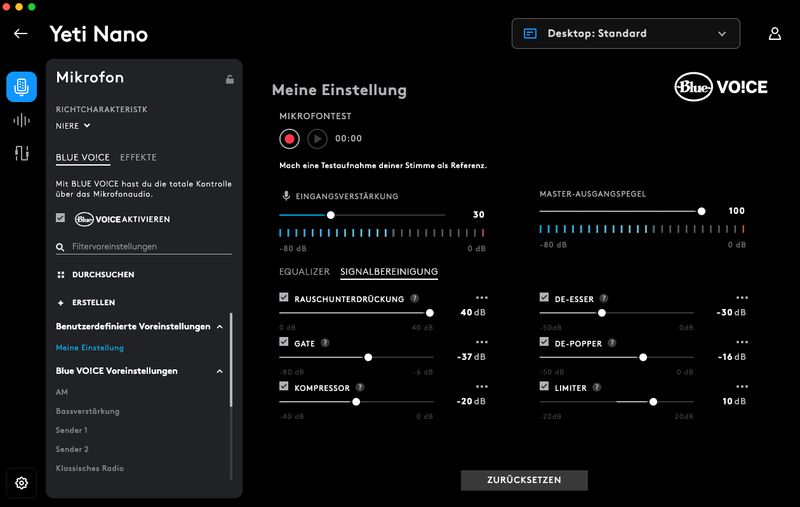Disable the De-Popper checkbox

[544, 342]
